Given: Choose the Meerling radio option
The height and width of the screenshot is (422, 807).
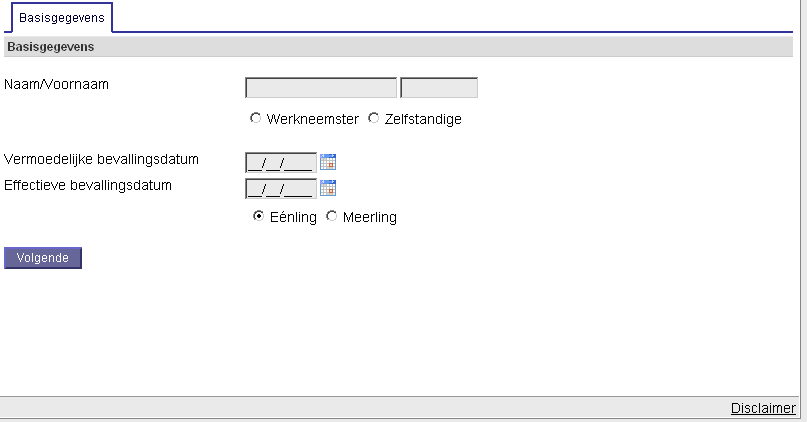Looking at the screenshot, I should click(x=331, y=216).
